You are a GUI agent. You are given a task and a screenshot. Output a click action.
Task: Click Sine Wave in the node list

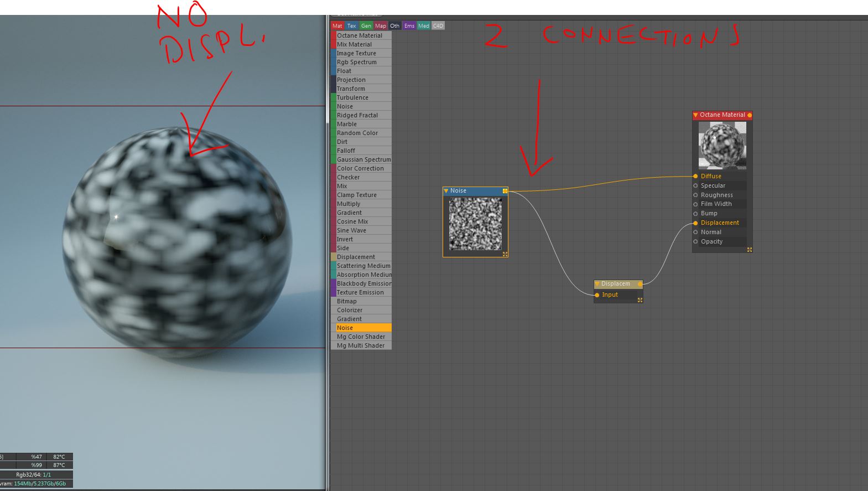coord(361,230)
